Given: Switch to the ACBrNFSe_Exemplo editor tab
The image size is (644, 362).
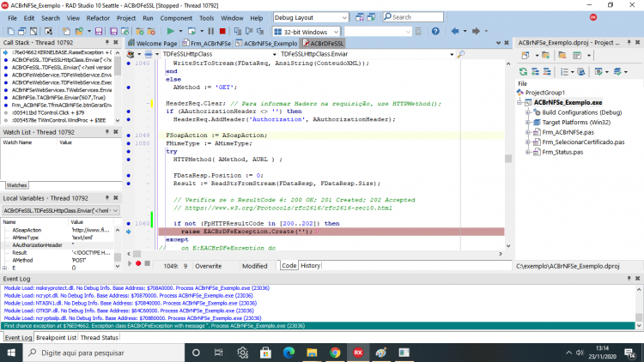Looking at the screenshot, I should coord(266,43).
